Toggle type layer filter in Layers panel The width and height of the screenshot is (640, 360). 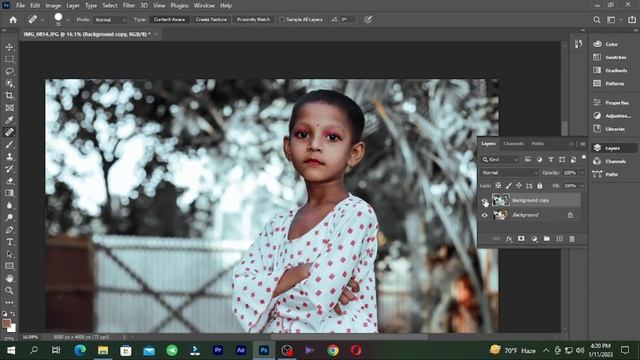click(x=551, y=160)
